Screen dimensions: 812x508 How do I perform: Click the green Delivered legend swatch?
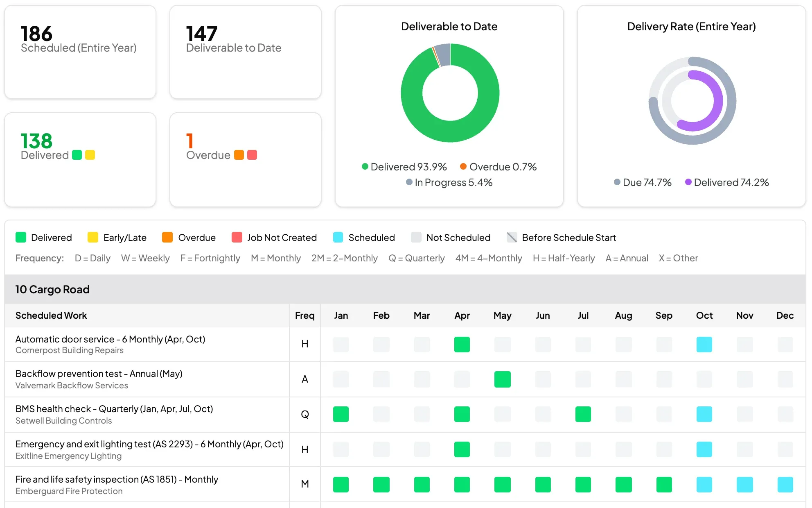point(21,237)
